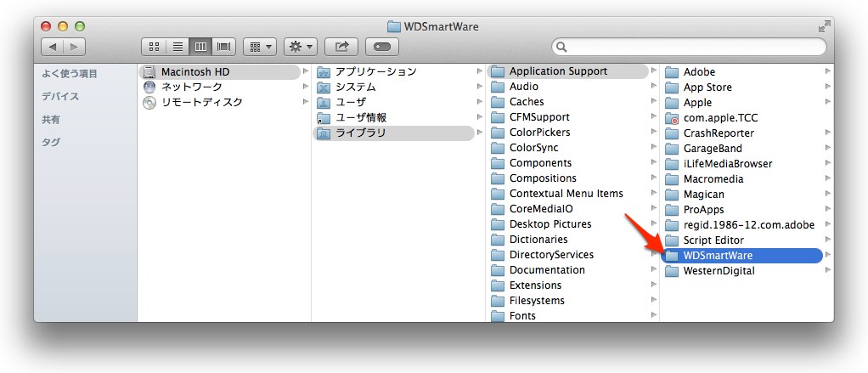The height and width of the screenshot is (373, 868).
Task: Switch to icon view in the toolbar
Action: 155,47
